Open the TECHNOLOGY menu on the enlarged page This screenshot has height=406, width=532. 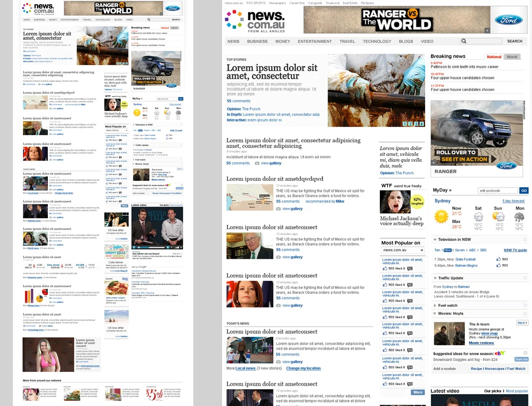point(377,41)
